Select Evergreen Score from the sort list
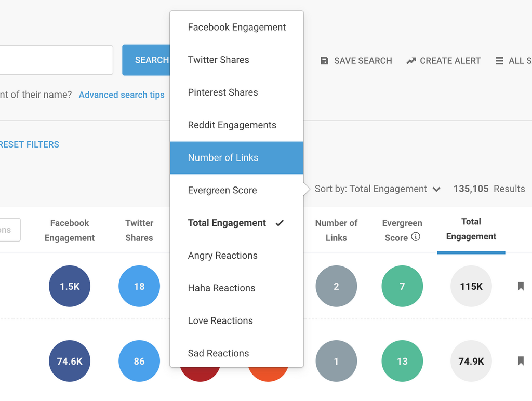 pyautogui.click(x=222, y=191)
